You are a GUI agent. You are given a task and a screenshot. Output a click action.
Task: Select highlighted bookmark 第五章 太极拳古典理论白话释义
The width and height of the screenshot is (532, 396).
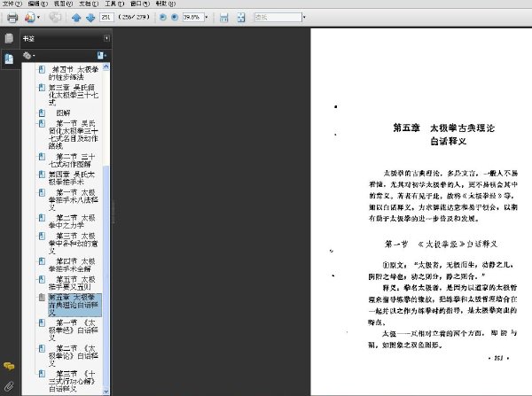coord(74,305)
